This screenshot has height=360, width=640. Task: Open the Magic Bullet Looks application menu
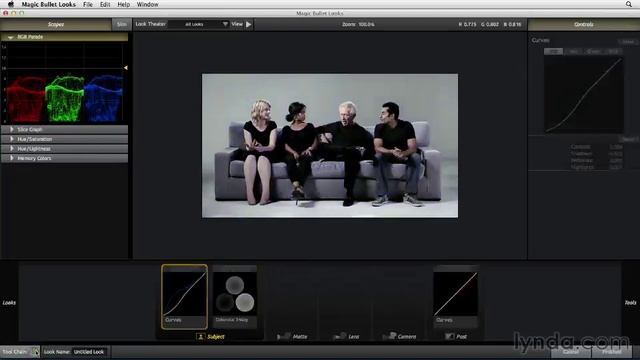click(x=49, y=4)
